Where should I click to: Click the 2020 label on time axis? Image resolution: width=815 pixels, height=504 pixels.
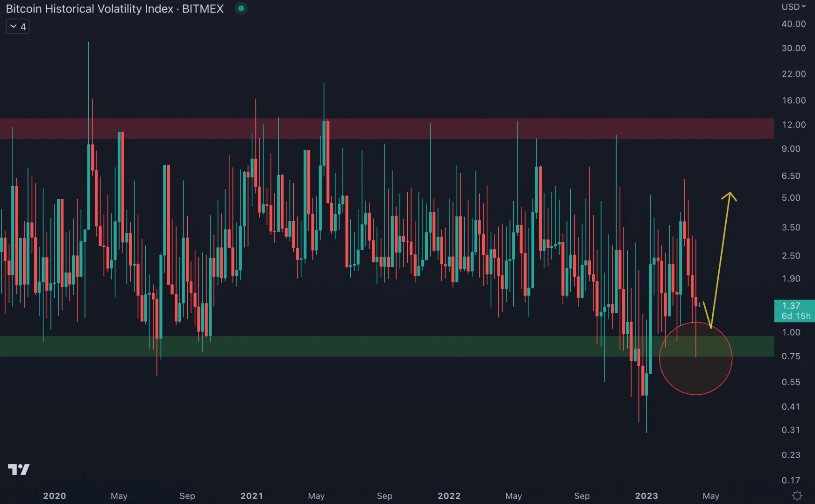[55, 496]
